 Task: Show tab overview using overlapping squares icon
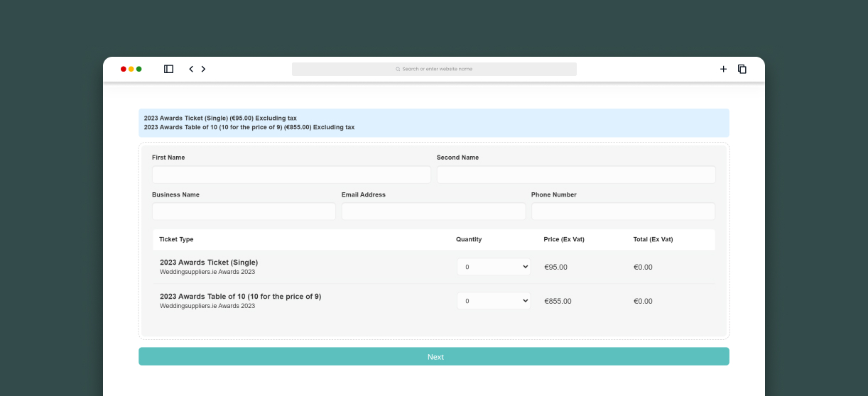742,69
